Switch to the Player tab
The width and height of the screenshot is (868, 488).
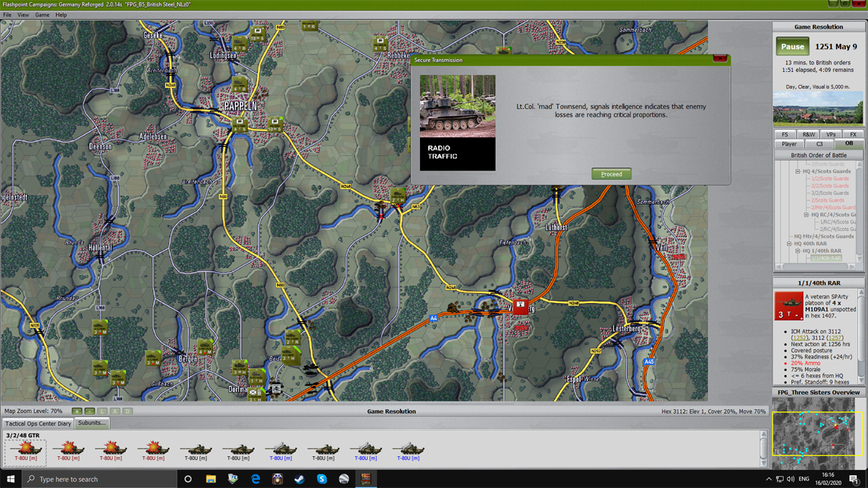789,144
